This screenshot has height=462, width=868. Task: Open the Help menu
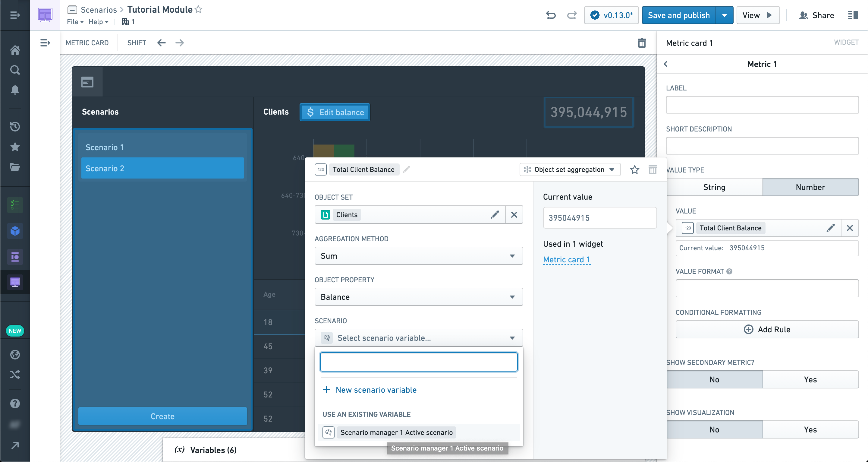click(98, 22)
